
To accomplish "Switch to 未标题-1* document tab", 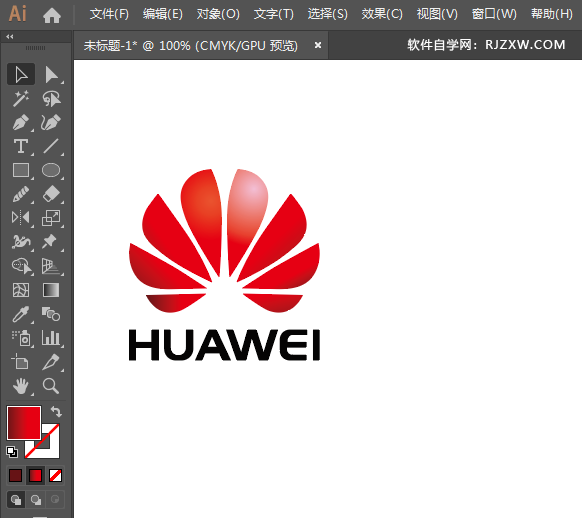I will 190,46.
